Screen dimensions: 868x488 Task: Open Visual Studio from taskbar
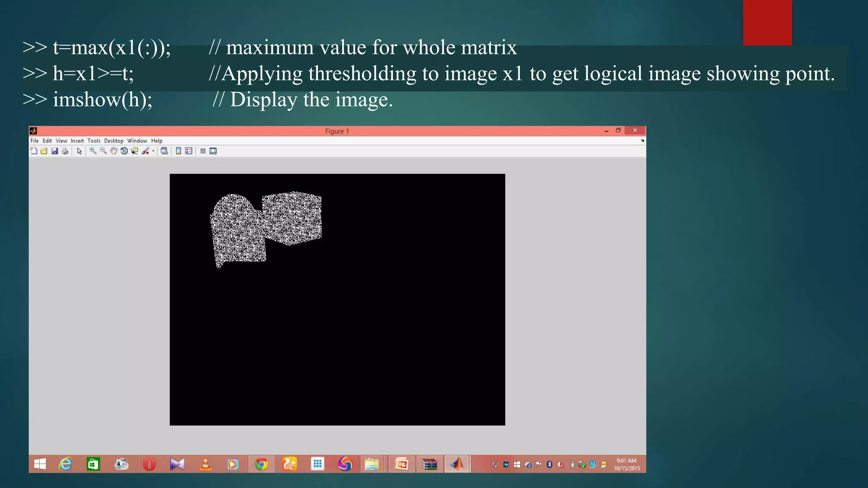(177, 464)
